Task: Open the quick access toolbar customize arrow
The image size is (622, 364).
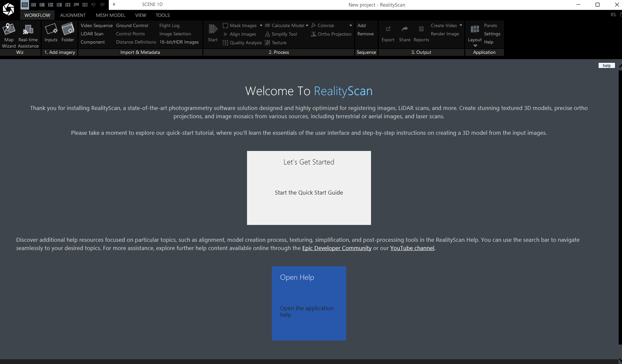Action: 114,5
